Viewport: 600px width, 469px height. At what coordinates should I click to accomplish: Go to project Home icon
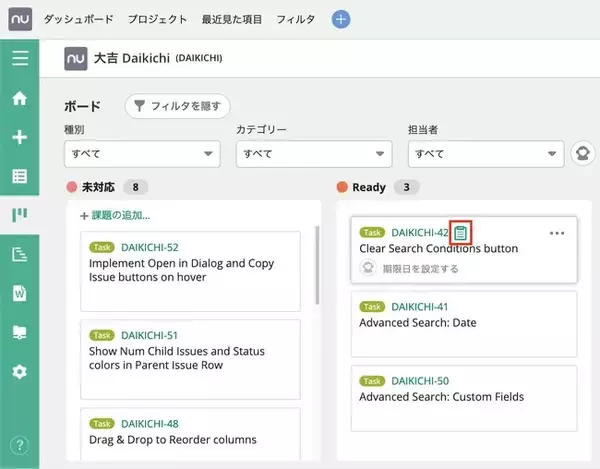[x=19, y=99]
